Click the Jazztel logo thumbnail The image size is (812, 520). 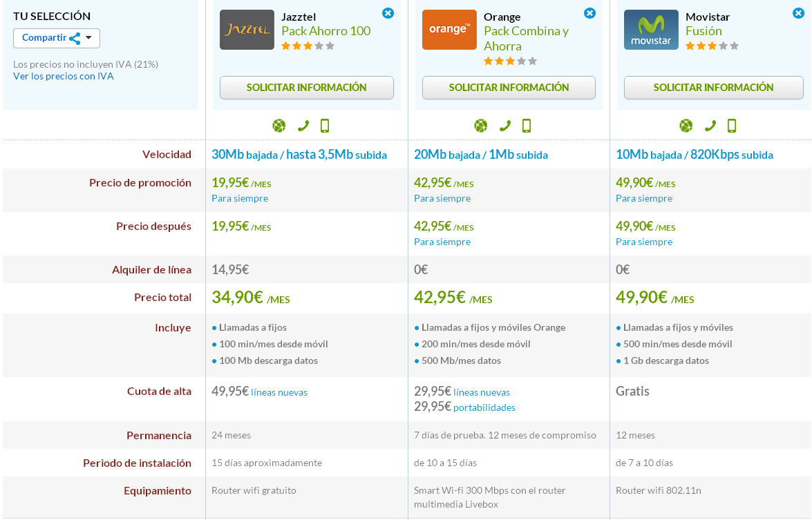247,30
